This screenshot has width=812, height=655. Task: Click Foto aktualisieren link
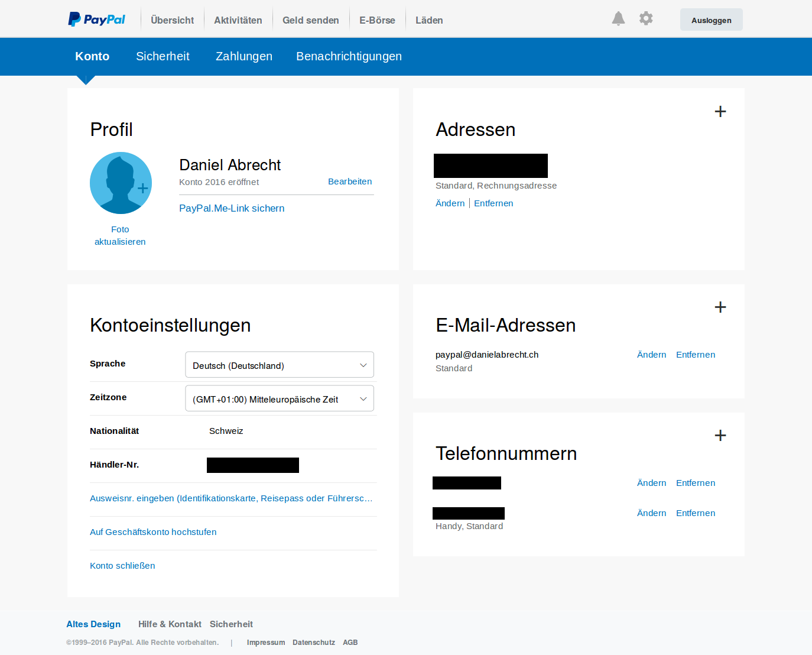[x=120, y=235]
